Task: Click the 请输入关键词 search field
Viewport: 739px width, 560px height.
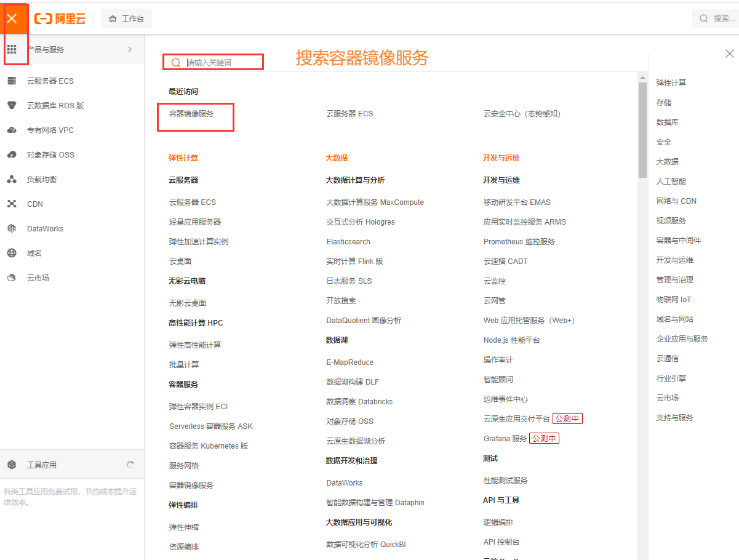Action: pos(213,62)
